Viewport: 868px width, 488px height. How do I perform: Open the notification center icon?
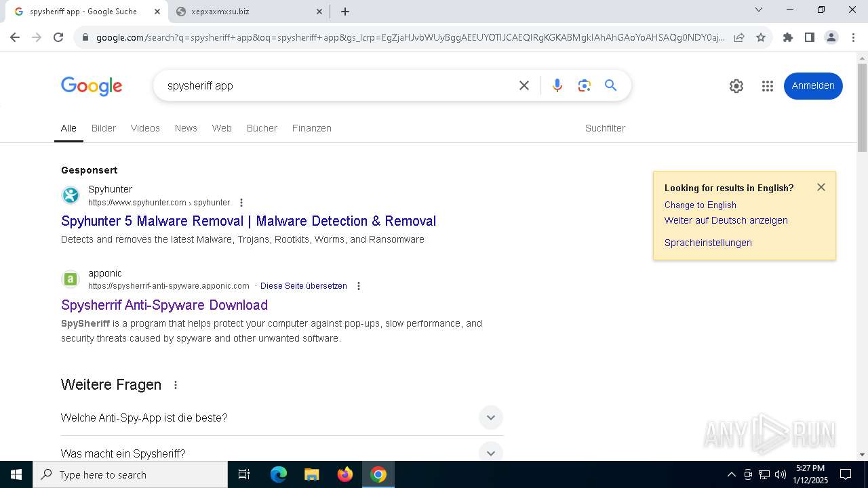click(x=846, y=474)
